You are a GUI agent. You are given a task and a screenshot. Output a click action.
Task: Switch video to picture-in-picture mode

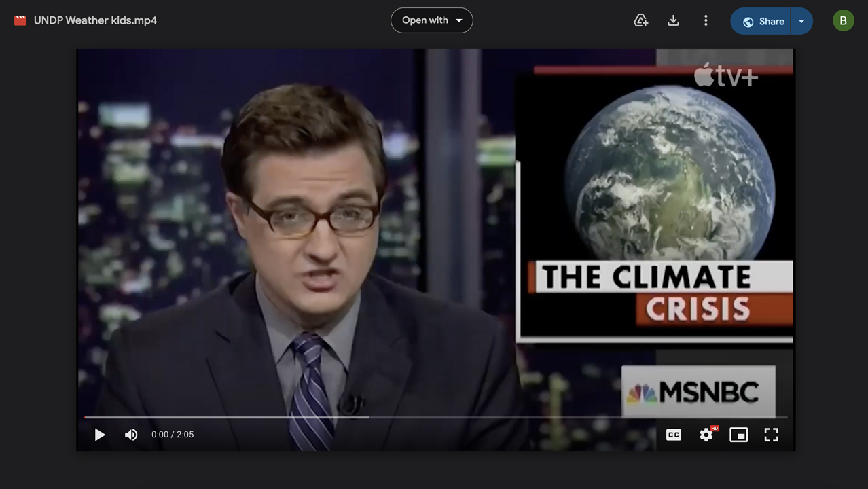coord(739,435)
